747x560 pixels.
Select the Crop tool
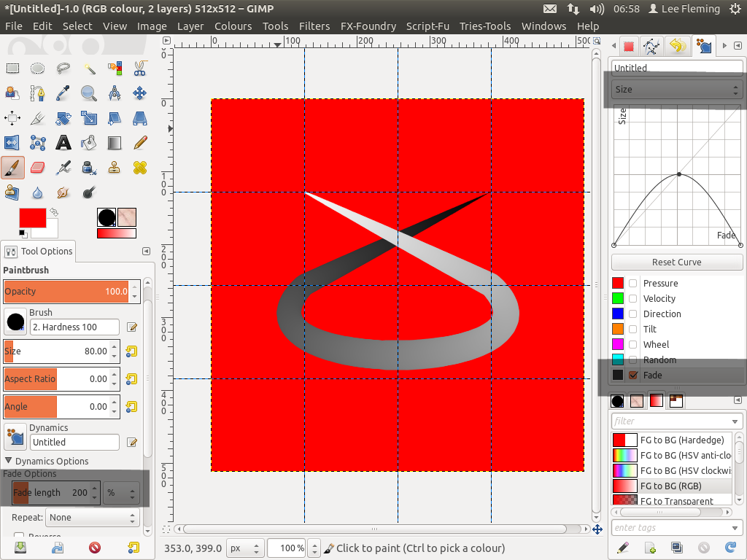pos(38,118)
